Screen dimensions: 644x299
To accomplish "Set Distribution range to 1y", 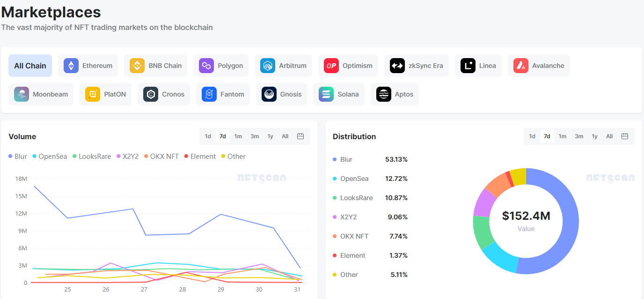I will pyautogui.click(x=594, y=136).
